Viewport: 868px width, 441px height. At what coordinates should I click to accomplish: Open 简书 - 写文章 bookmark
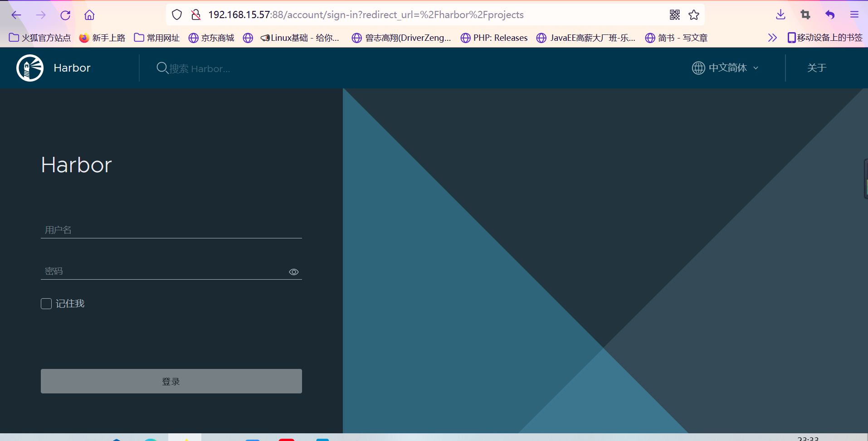pos(676,38)
